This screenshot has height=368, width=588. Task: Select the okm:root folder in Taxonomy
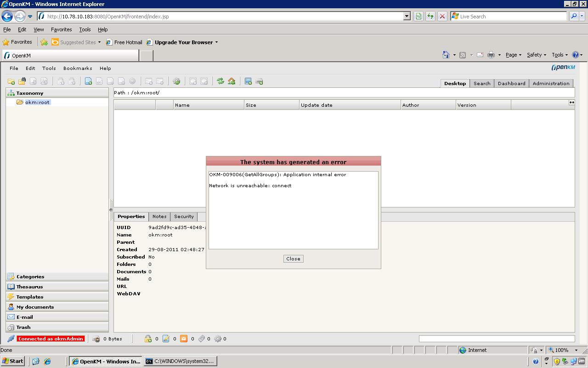pyautogui.click(x=37, y=102)
